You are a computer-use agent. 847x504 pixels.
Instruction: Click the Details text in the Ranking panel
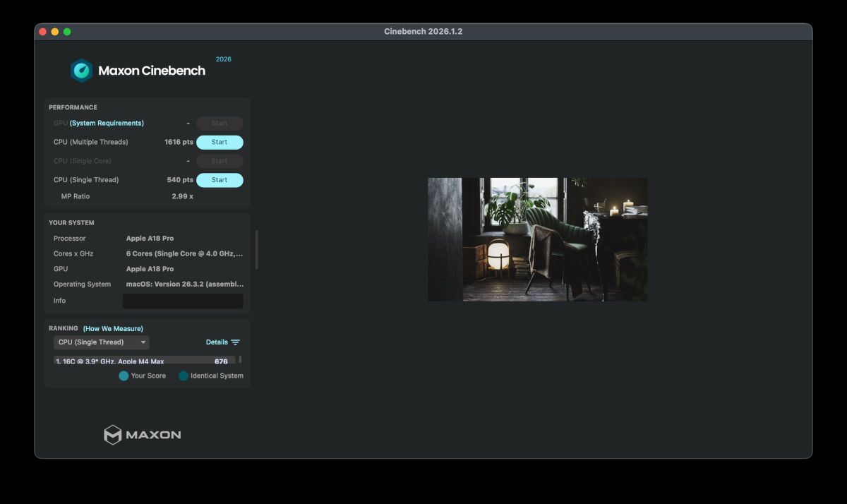tap(217, 342)
